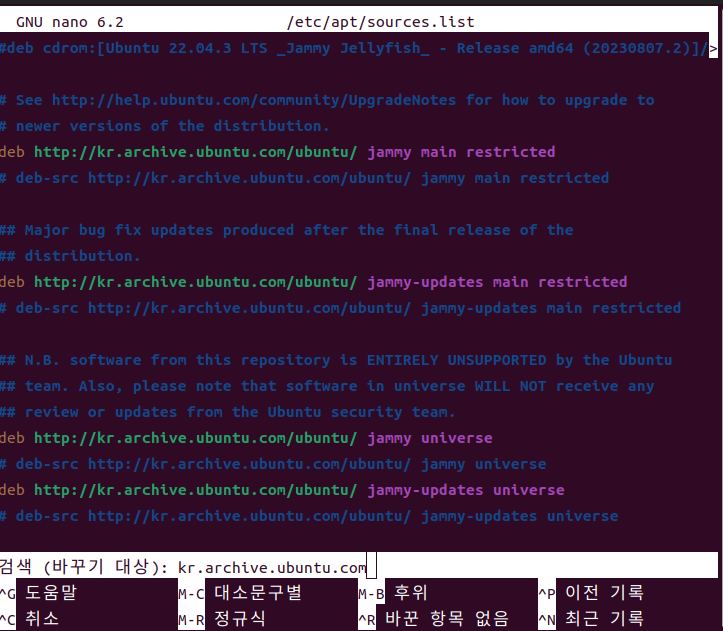Click 'newer versions of the distribution' line
The width and height of the screenshot is (723, 631).
coord(165,126)
